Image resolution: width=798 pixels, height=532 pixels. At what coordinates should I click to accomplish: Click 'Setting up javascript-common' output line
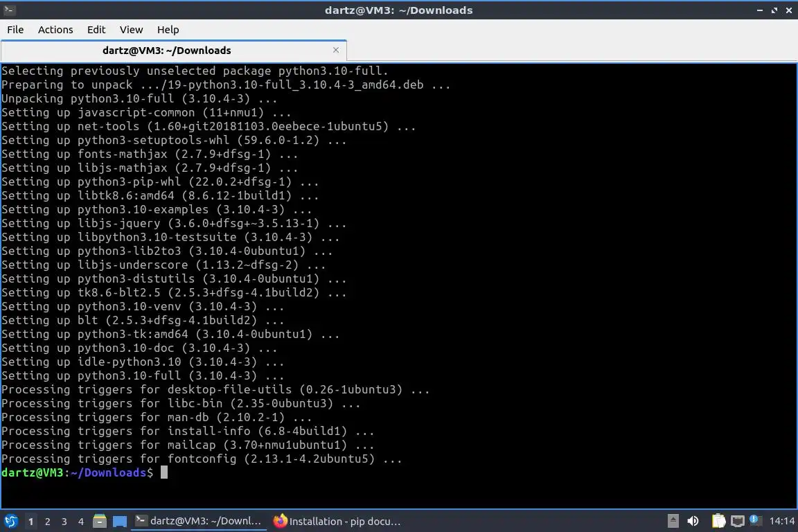point(146,112)
